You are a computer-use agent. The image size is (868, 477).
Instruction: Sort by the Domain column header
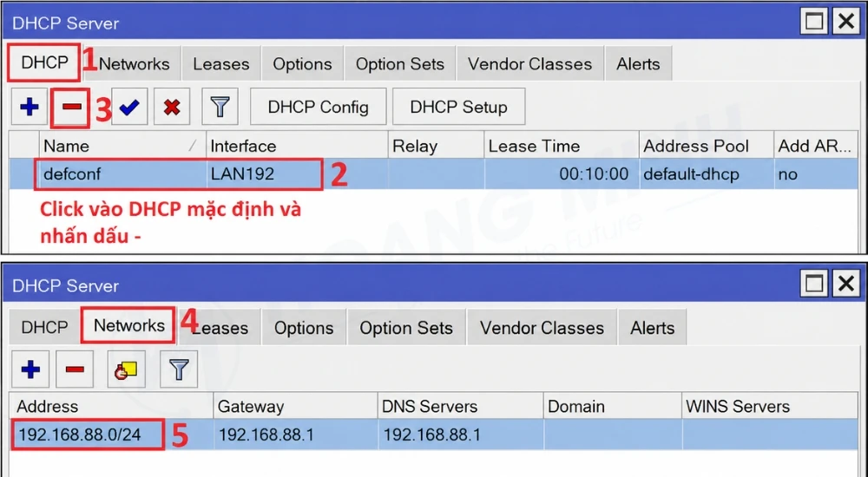tap(612, 406)
